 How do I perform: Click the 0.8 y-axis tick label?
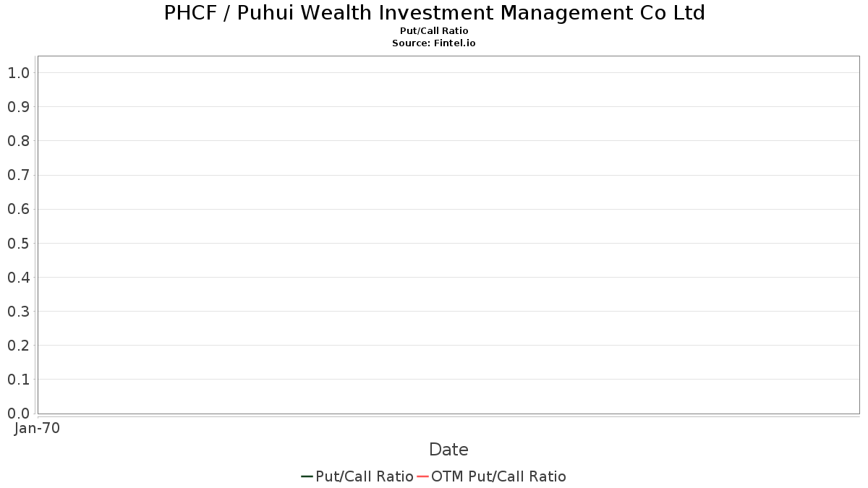18,141
